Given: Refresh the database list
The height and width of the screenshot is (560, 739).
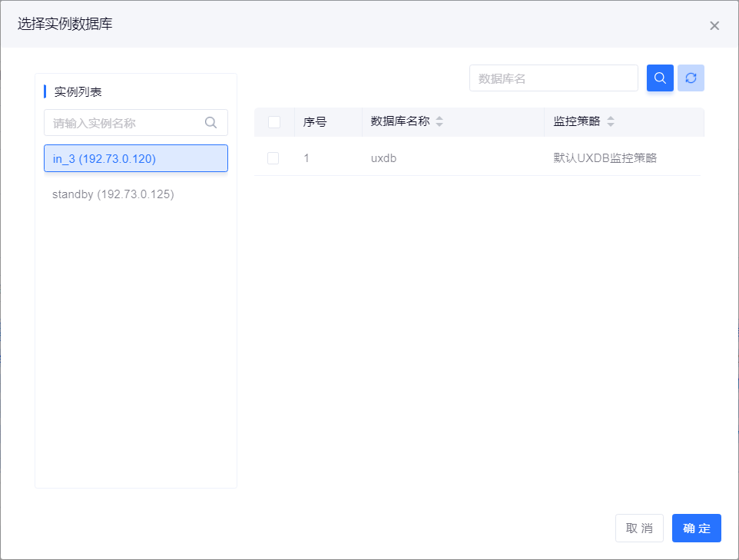Looking at the screenshot, I should click(x=691, y=78).
